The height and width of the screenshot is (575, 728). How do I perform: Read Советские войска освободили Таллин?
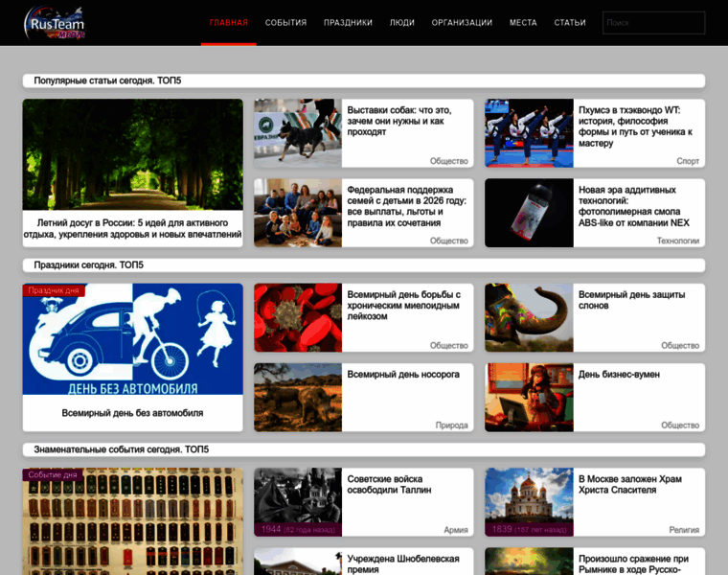point(389,484)
